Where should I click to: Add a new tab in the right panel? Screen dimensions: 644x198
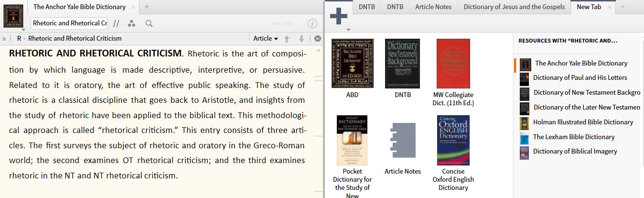pyautogui.click(x=623, y=7)
